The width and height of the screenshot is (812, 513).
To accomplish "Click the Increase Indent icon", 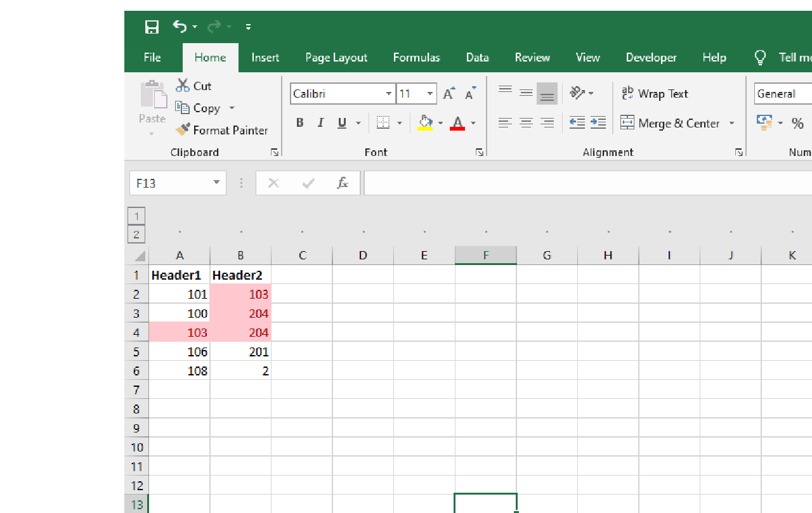I will 598,123.
